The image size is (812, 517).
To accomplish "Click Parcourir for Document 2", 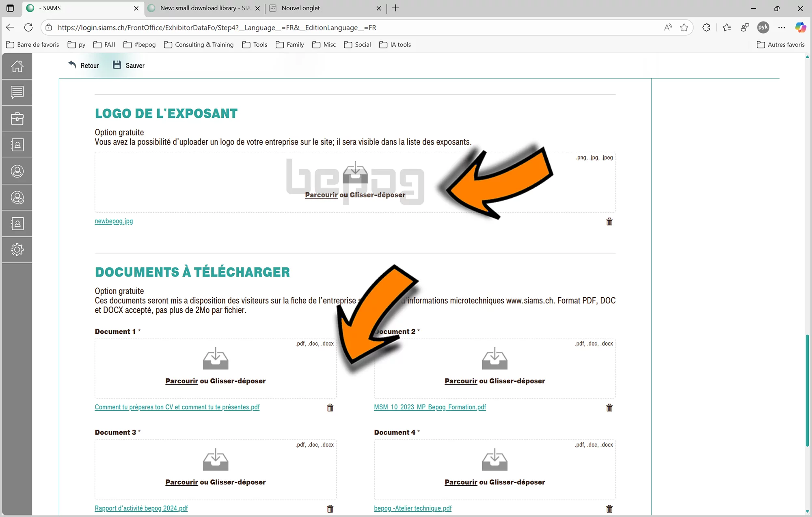I will (461, 381).
